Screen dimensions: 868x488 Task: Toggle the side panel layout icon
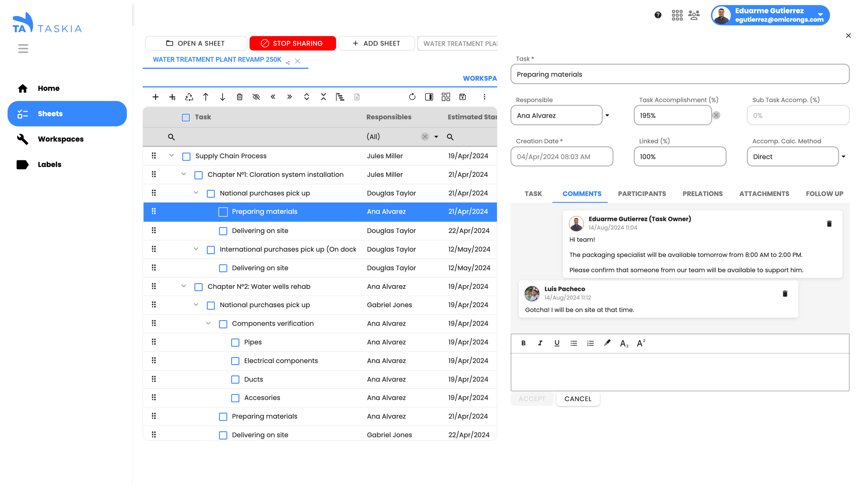click(x=429, y=97)
